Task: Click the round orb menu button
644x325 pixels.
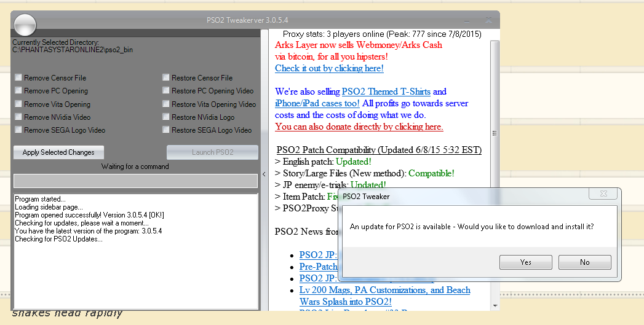Action: coord(25,25)
